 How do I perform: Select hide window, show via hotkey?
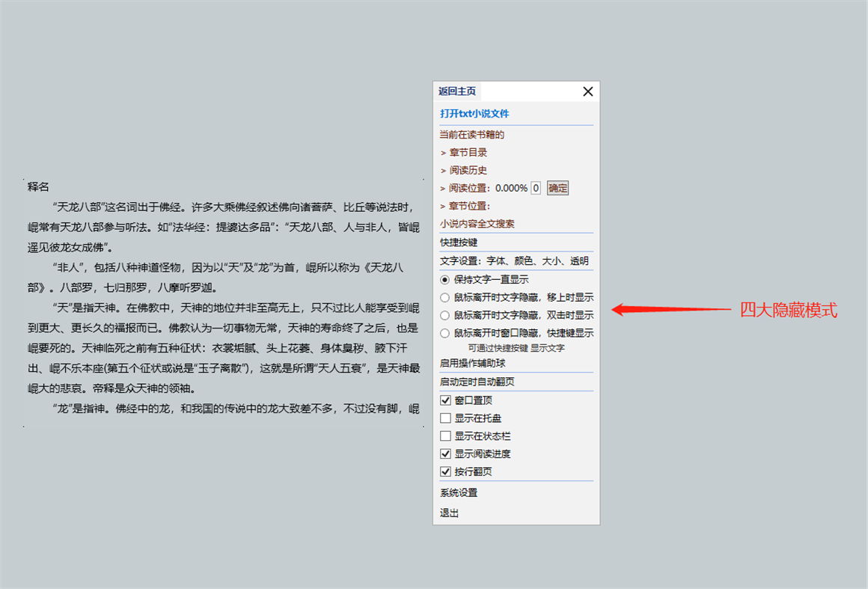444,332
